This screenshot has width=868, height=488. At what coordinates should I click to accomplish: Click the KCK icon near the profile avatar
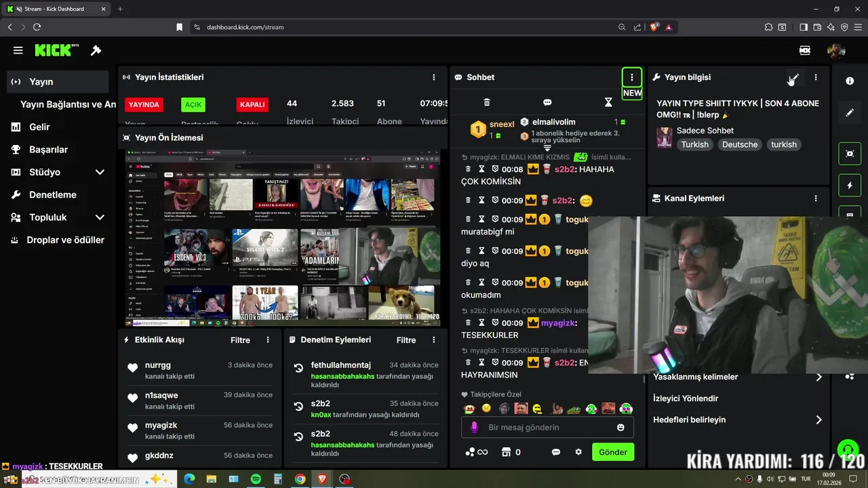point(805,50)
